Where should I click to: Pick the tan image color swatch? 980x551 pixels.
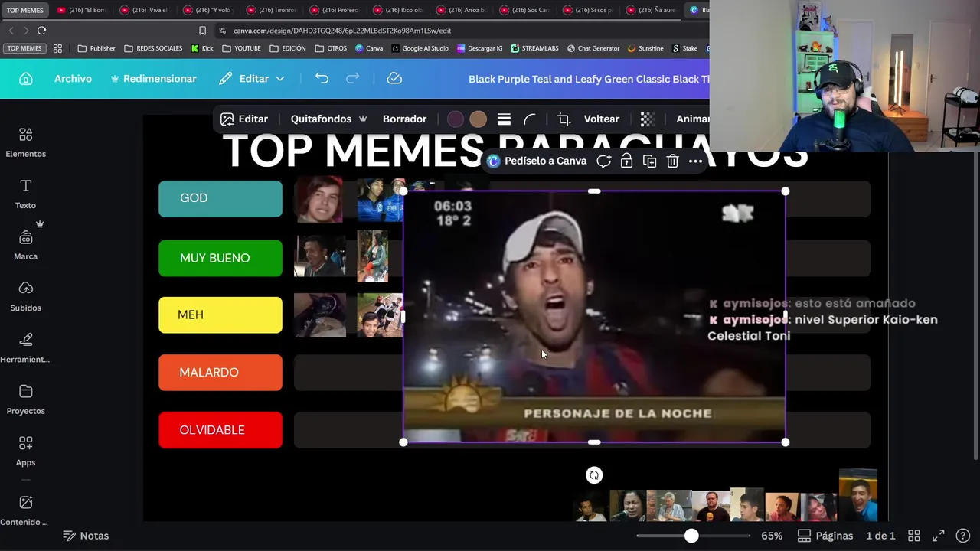[x=478, y=119]
